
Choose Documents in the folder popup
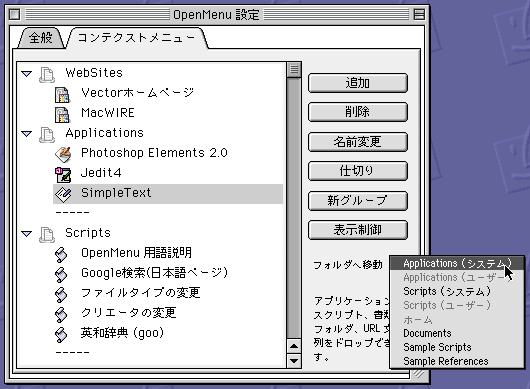457,333
